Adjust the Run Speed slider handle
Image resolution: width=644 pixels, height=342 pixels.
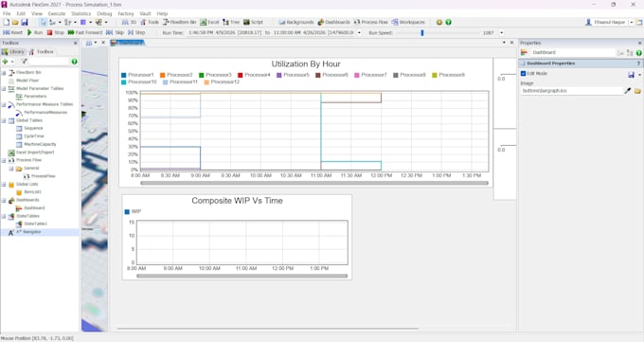(422, 33)
